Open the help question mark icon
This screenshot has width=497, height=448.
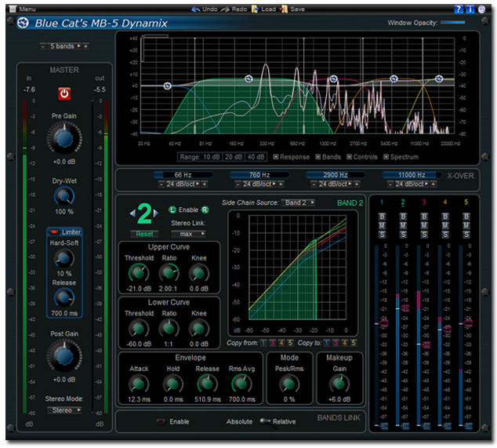(x=459, y=9)
